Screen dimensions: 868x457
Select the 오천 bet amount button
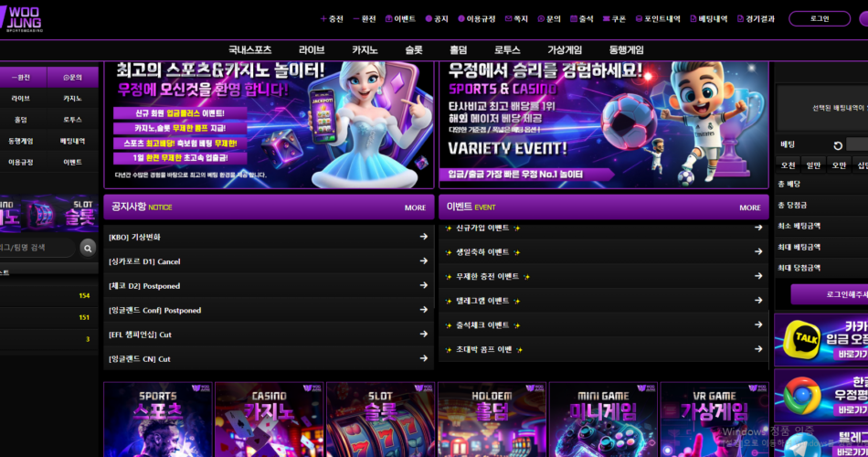pos(788,165)
